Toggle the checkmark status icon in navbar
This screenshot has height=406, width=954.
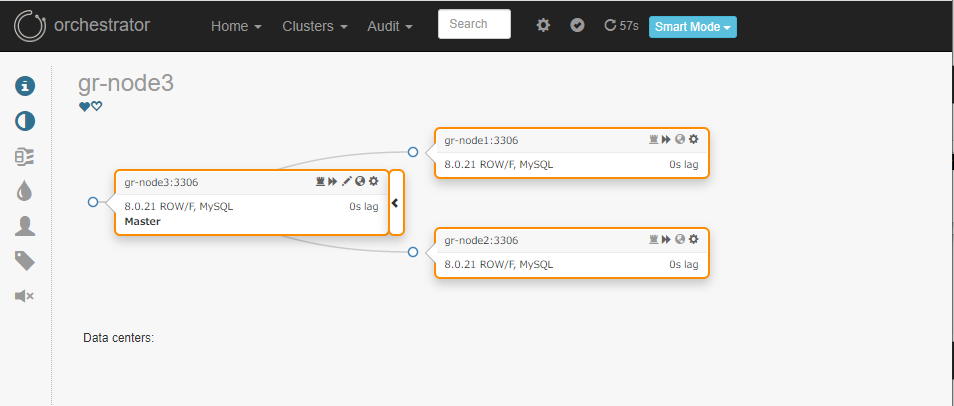coord(577,25)
